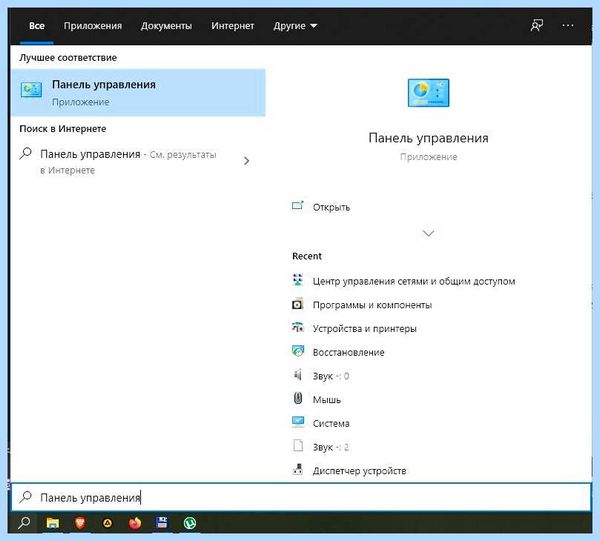
Task: Click the monitor icon next to Система
Action: pyautogui.click(x=298, y=422)
